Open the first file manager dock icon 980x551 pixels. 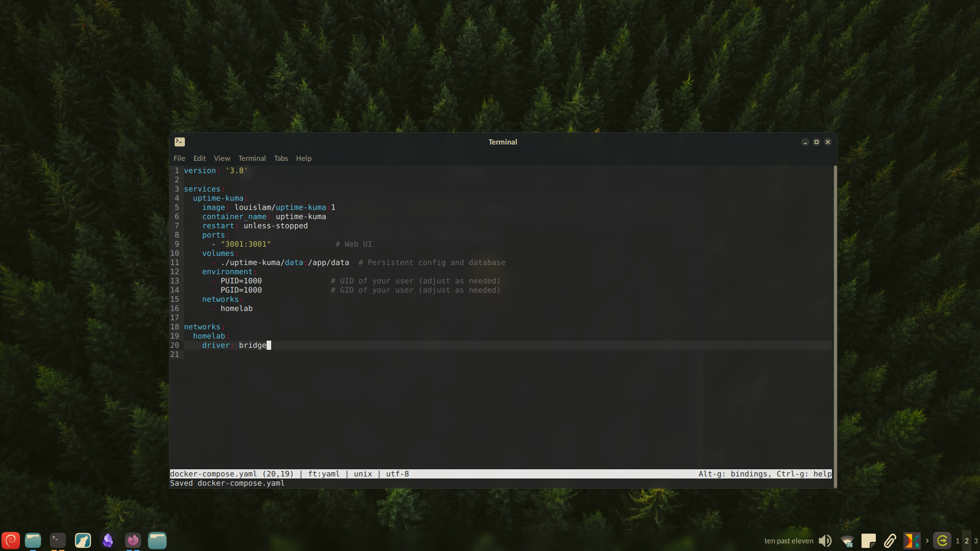coord(33,540)
